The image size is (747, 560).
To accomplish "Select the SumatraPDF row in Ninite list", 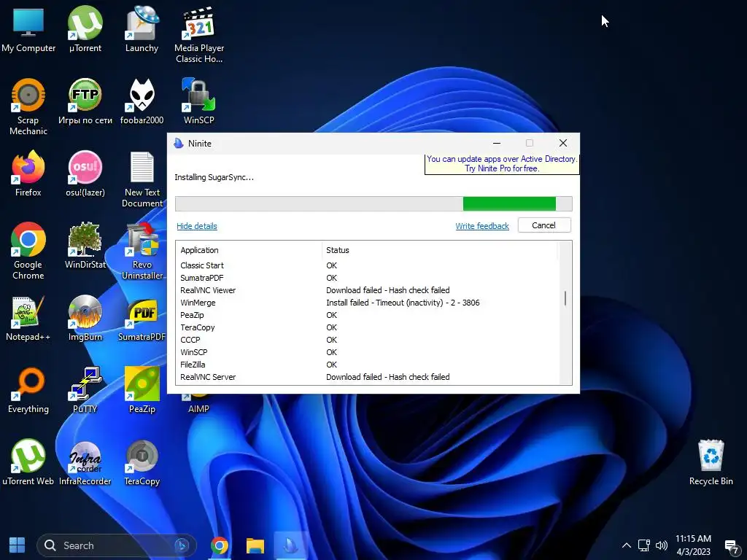I will [366, 278].
